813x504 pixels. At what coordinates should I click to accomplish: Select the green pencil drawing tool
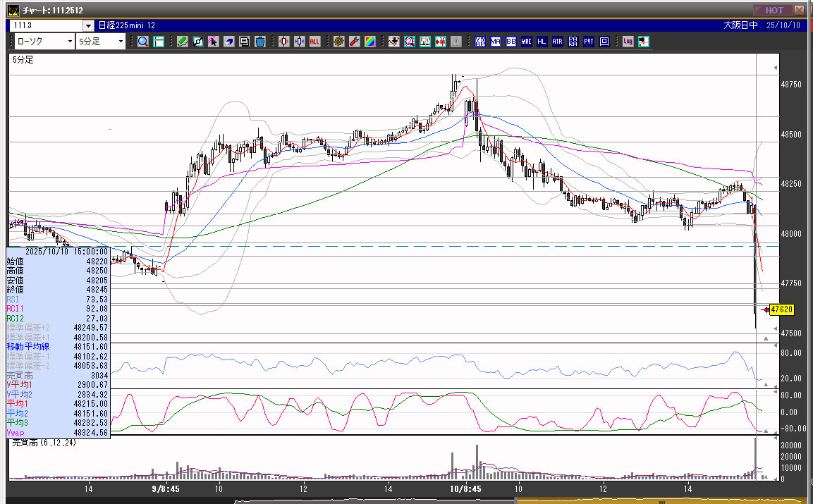(182, 42)
